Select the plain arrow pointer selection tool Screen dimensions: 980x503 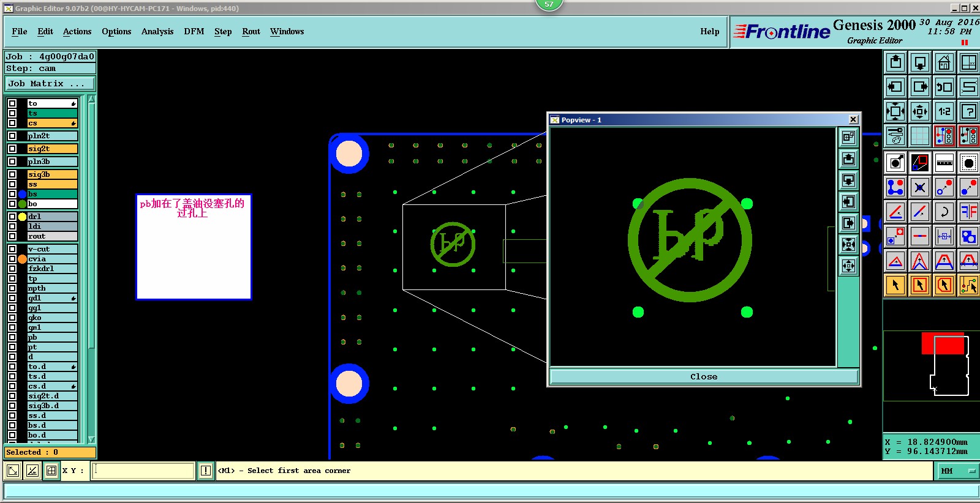coord(895,285)
